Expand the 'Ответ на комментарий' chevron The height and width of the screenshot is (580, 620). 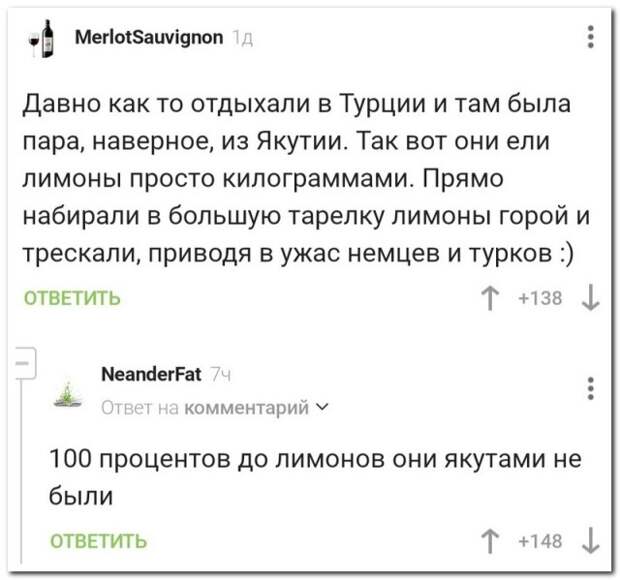point(322,406)
